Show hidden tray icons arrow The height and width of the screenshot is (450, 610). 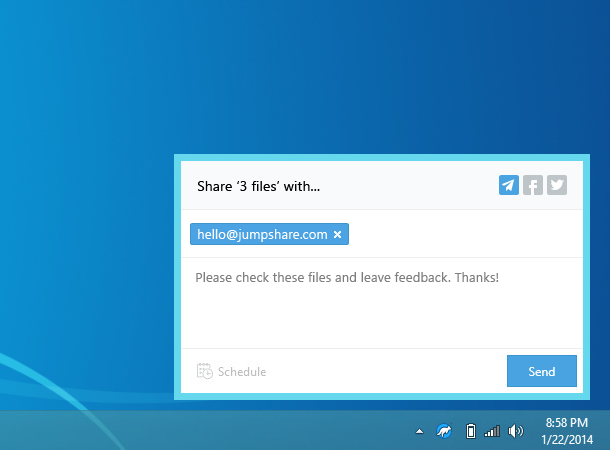point(420,431)
